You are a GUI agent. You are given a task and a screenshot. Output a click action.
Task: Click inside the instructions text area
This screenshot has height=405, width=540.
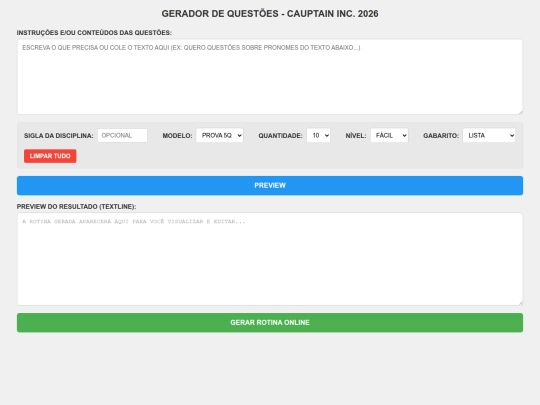pos(270,77)
